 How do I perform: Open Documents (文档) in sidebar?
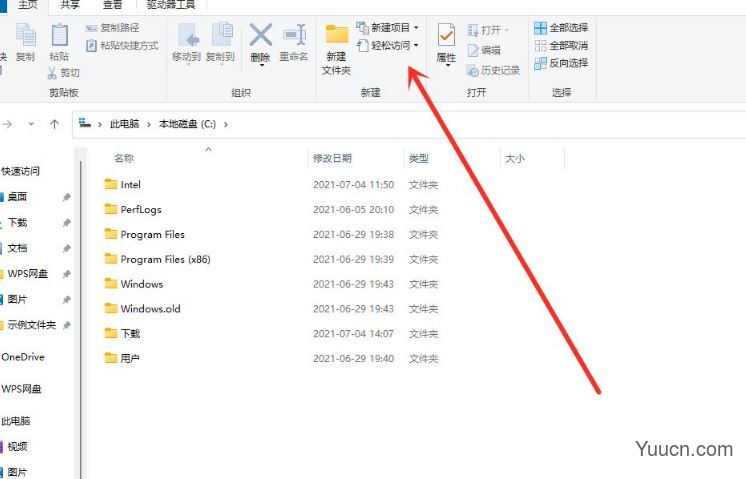tap(17, 248)
